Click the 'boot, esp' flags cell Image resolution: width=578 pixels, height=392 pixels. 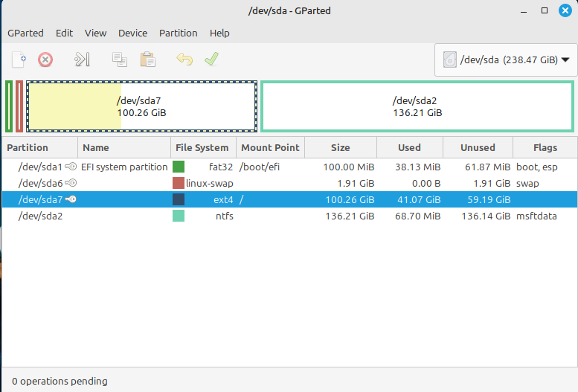(537, 167)
